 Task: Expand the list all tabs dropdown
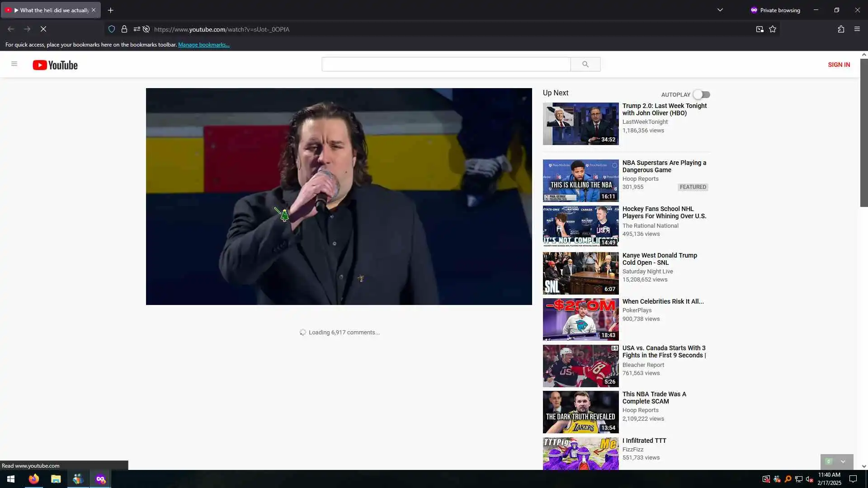click(720, 10)
